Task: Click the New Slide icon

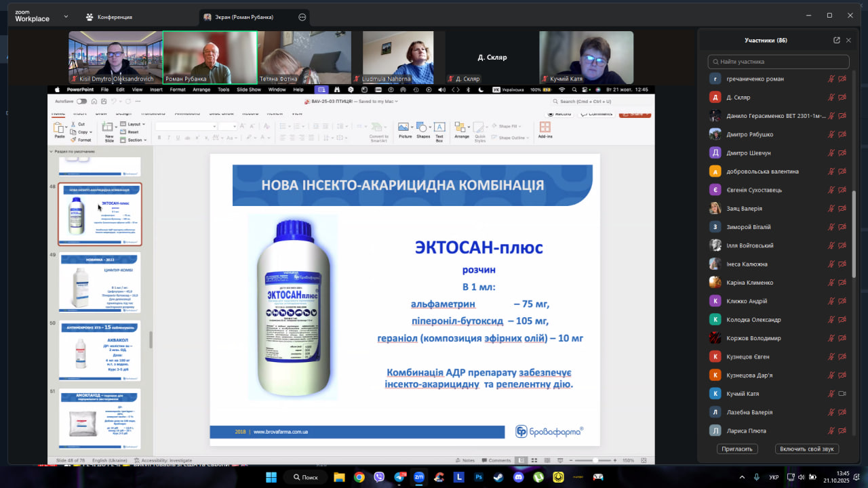Action: click(x=109, y=129)
